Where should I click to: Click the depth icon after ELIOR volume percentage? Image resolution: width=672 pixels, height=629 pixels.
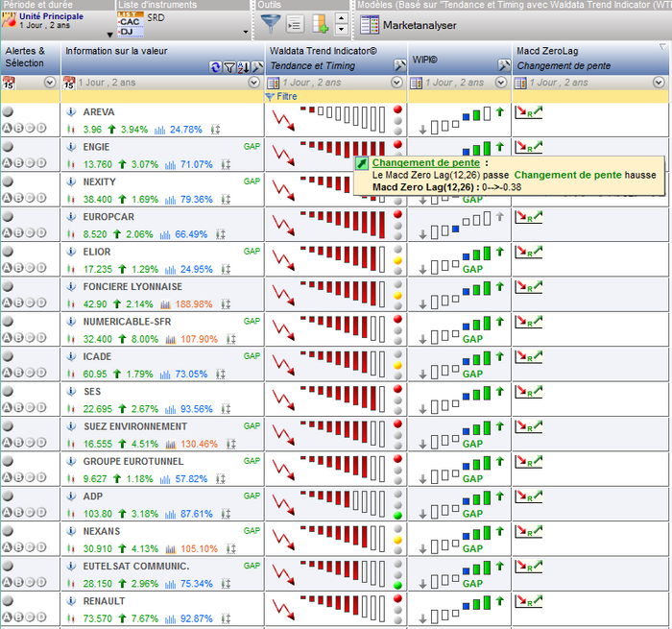pos(226,269)
